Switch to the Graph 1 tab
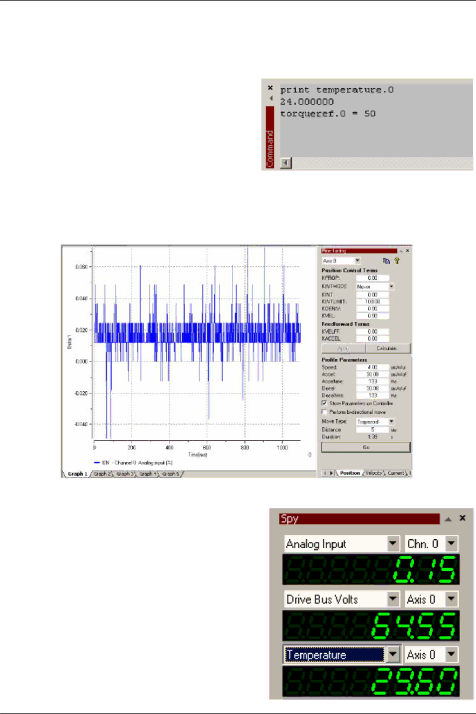This screenshot has height=714, width=476. [77, 474]
